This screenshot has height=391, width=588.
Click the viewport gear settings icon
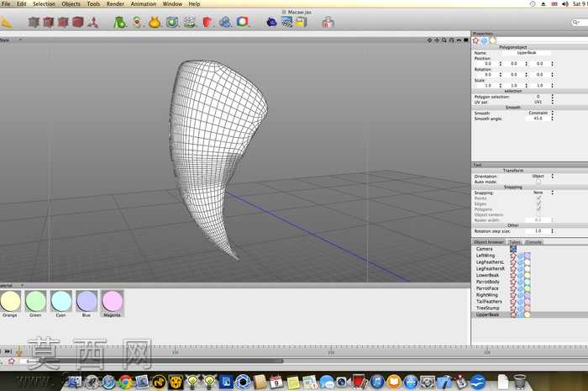click(429, 40)
